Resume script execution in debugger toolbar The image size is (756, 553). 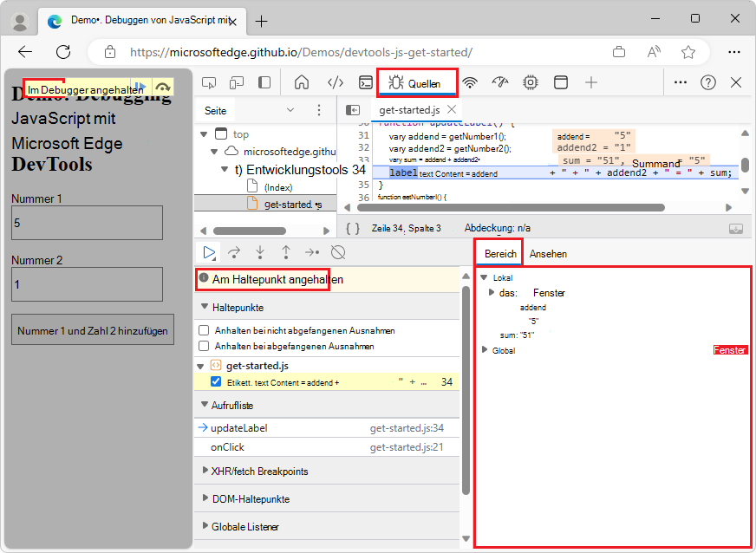(209, 252)
